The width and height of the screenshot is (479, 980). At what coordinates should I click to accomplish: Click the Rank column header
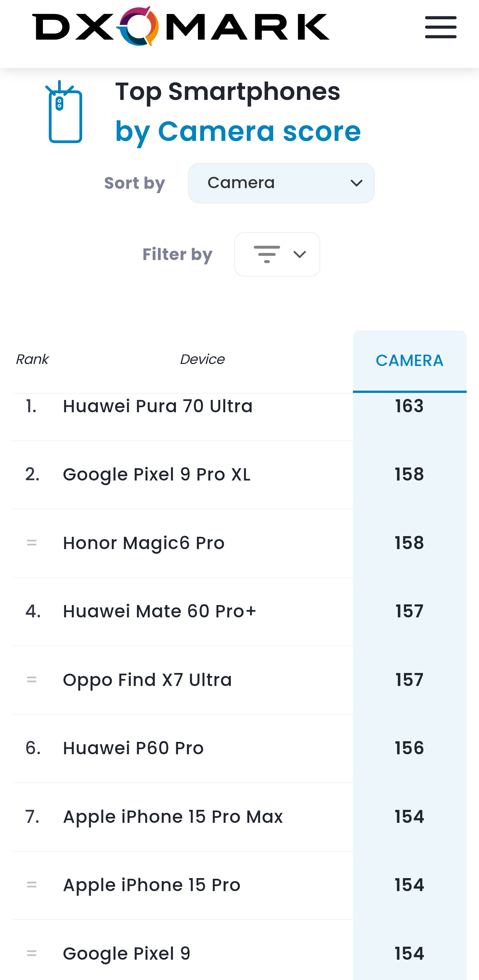pyautogui.click(x=32, y=360)
